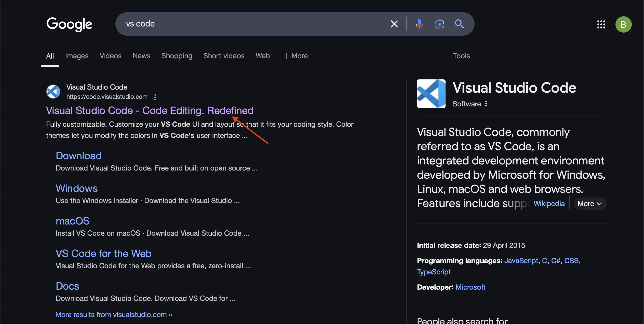
Task: Clear the search query with the X icon
Action: [394, 24]
